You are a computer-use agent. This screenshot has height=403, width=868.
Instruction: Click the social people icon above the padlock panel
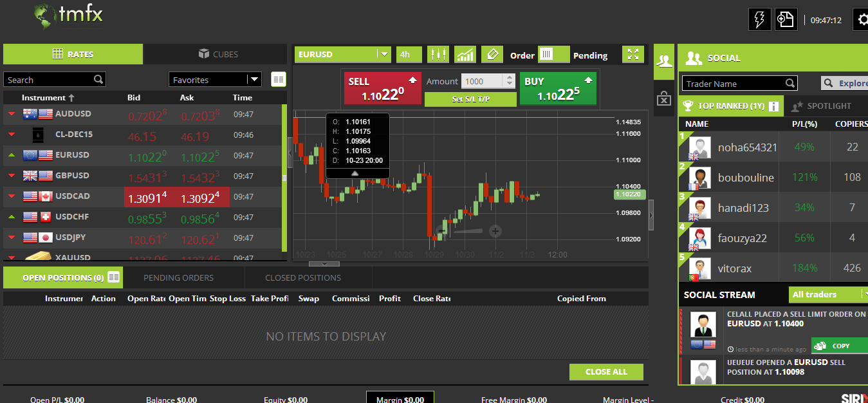[663, 61]
